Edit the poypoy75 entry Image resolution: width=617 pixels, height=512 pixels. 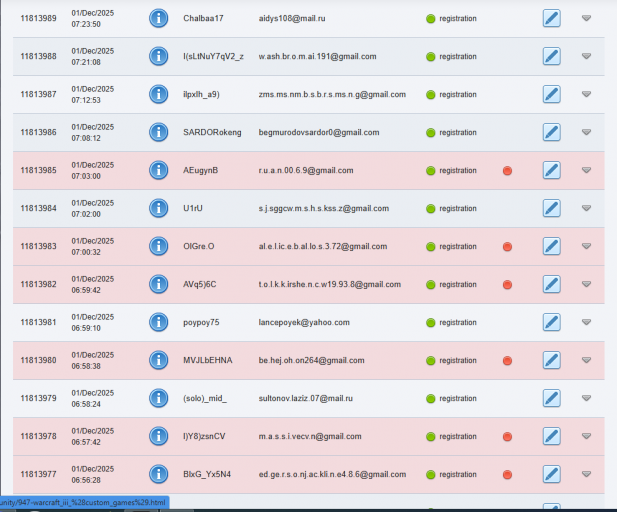(552, 322)
